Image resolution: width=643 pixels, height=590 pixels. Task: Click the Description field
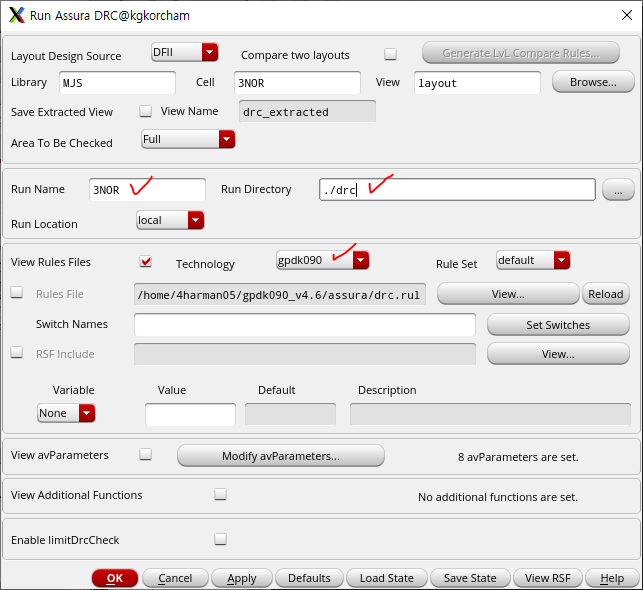(x=490, y=415)
